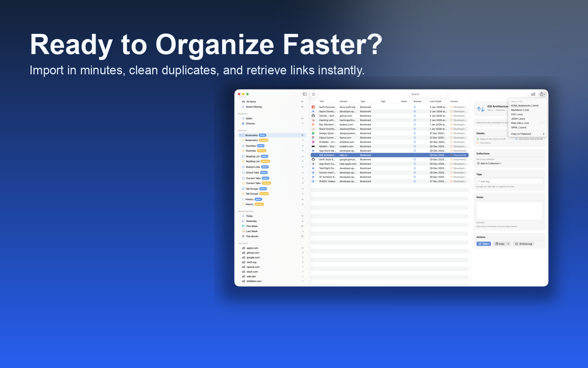Image resolution: width=588 pixels, height=368 pixels.
Task: Expand the Copy to Clipboard submenu
Action: click(521, 134)
